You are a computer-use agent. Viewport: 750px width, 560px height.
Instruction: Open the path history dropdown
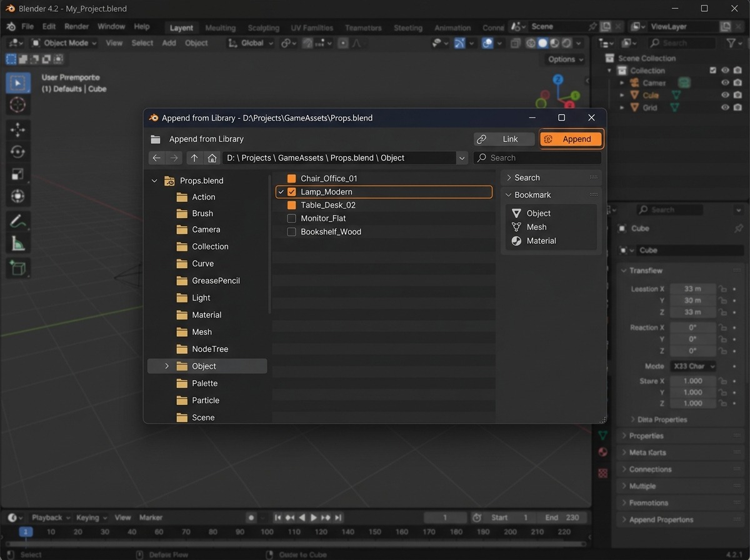(x=462, y=158)
